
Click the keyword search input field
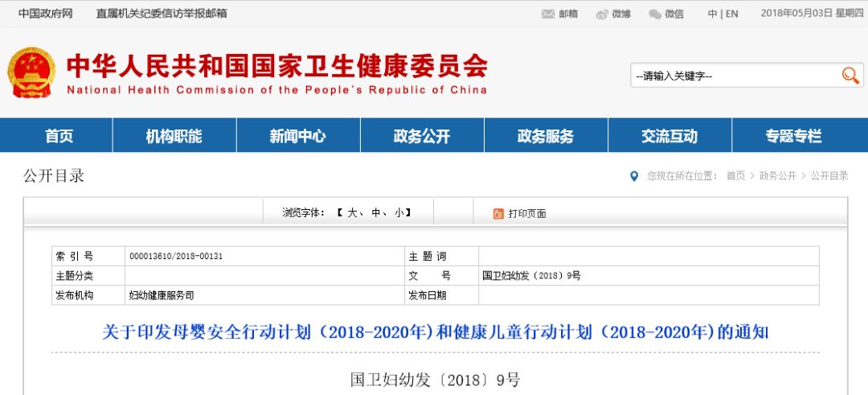pos(733,76)
